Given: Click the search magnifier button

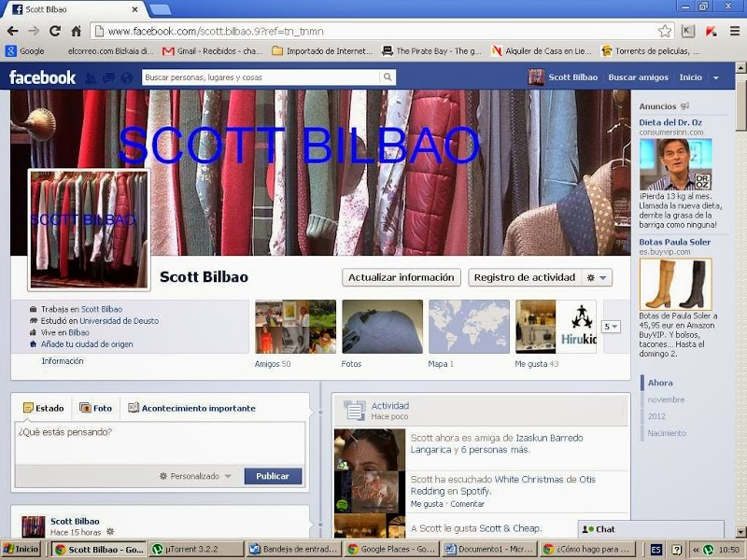Looking at the screenshot, I should click(x=388, y=77).
